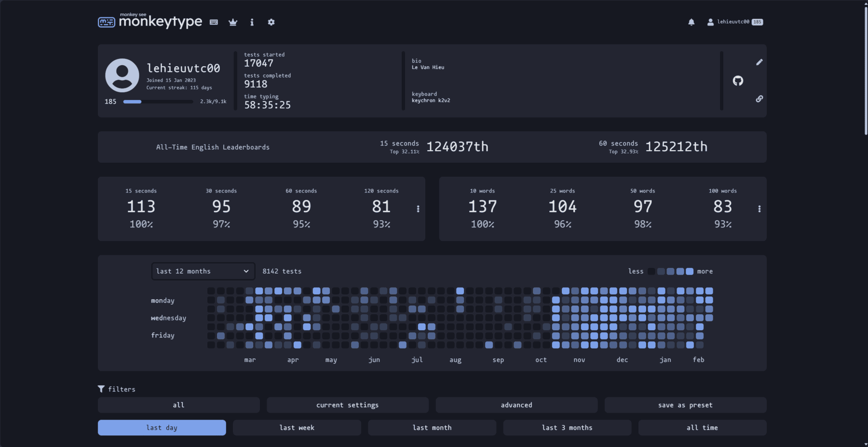The image size is (868, 447).
Task: Open leaderboards with the crown icon
Action: click(233, 22)
